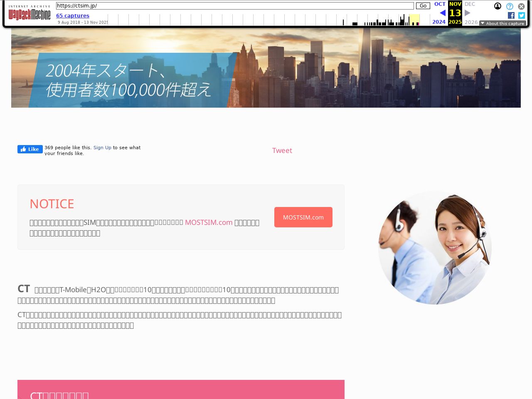Image resolution: width=532 pixels, height=399 pixels.
Task: Go to previous capture arrow
Action: (442, 13)
